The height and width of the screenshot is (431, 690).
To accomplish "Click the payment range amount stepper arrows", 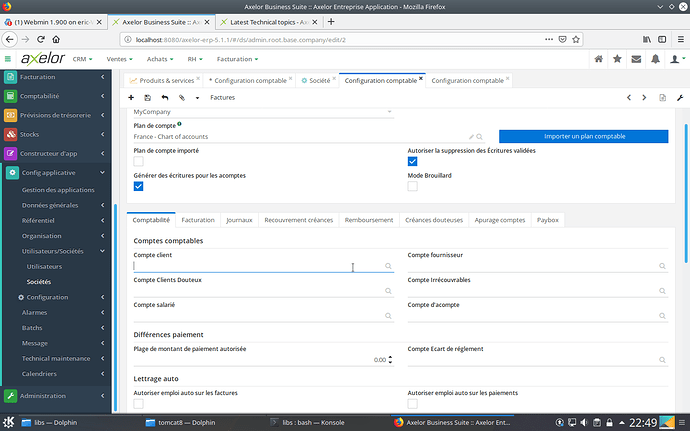I will (390, 360).
